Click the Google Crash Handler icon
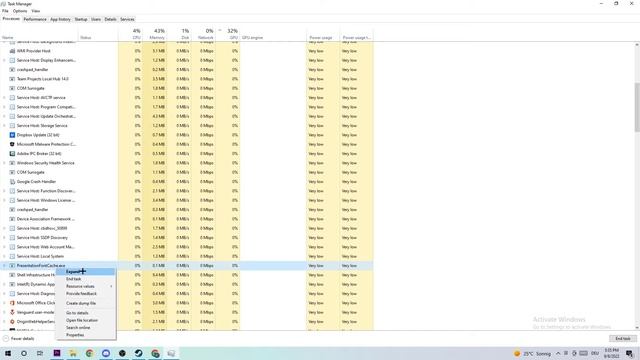 12,182
